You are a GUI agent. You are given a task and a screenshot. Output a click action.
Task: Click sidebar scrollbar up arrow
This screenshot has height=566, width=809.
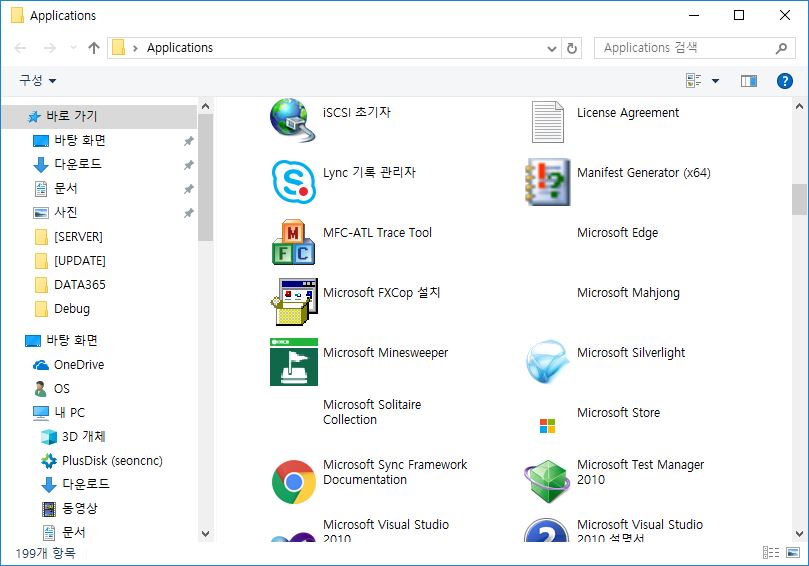[x=205, y=106]
